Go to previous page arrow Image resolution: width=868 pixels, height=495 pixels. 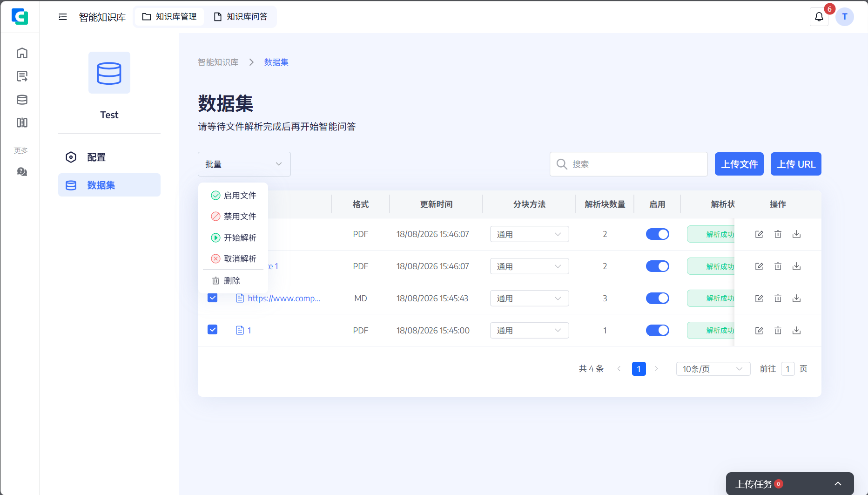pyautogui.click(x=619, y=369)
